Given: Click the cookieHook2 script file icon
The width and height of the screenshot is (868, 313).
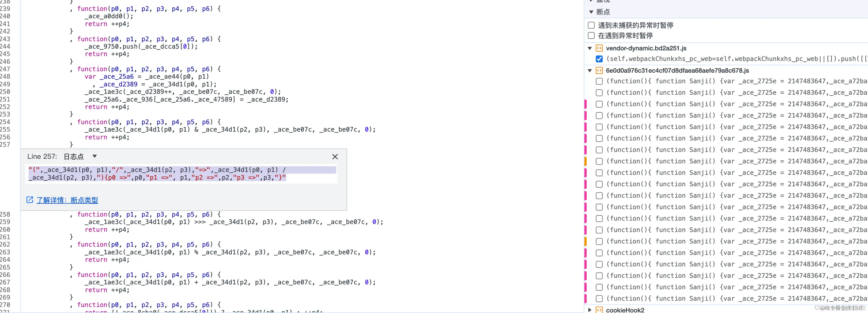Looking at the screenshot, I should click(x=599, y=310).
